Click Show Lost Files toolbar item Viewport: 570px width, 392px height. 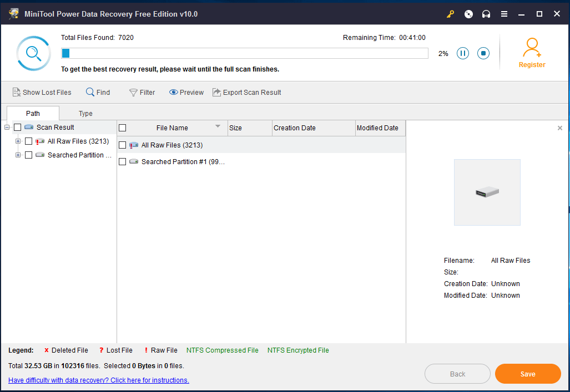(42, 92)
